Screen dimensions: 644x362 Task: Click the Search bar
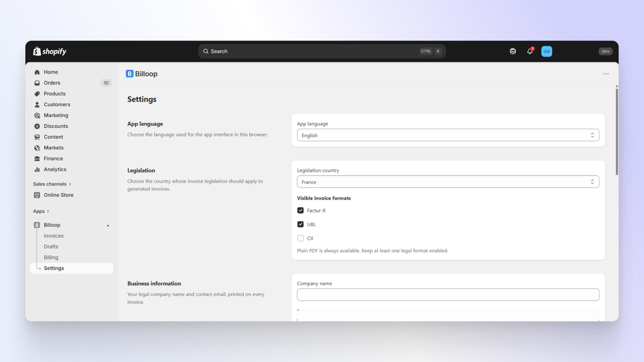(322, 51)
